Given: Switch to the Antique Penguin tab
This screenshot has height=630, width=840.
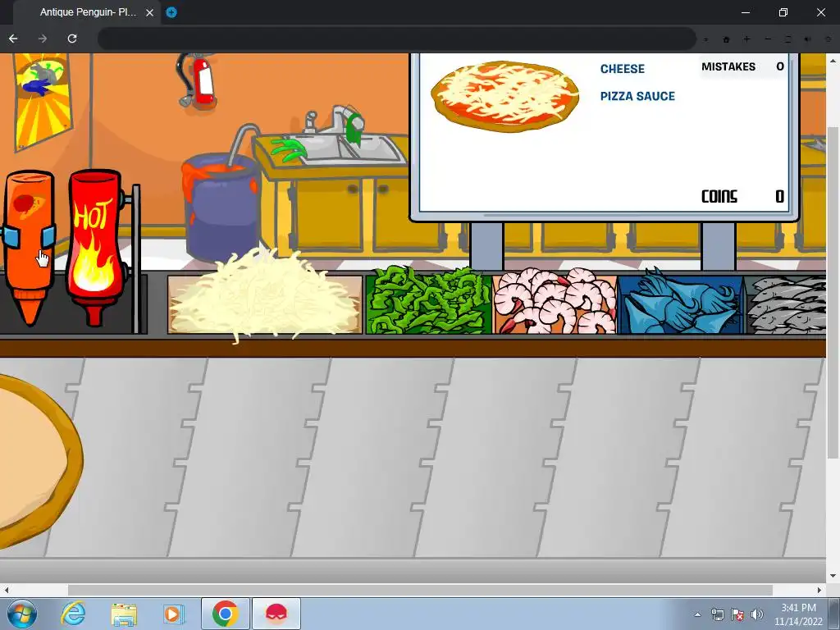Looking at the screenshot, I should point(89,12).
